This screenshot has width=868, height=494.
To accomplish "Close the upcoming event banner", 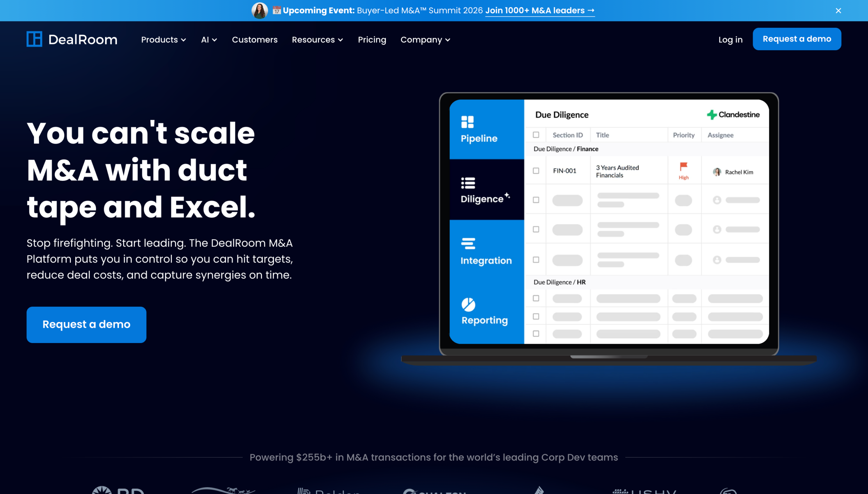I will pyautogui.click(x=838, y=11).
